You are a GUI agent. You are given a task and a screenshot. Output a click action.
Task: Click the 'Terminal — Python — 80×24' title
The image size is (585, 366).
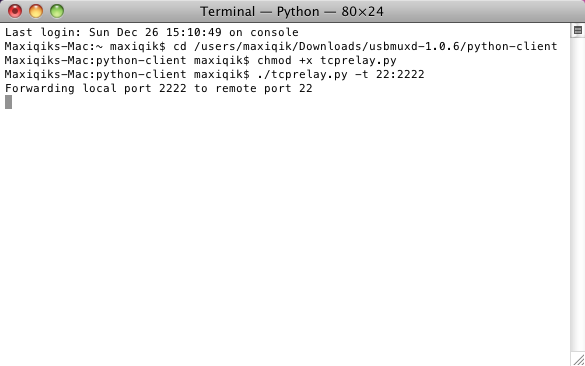pos(292,12)
